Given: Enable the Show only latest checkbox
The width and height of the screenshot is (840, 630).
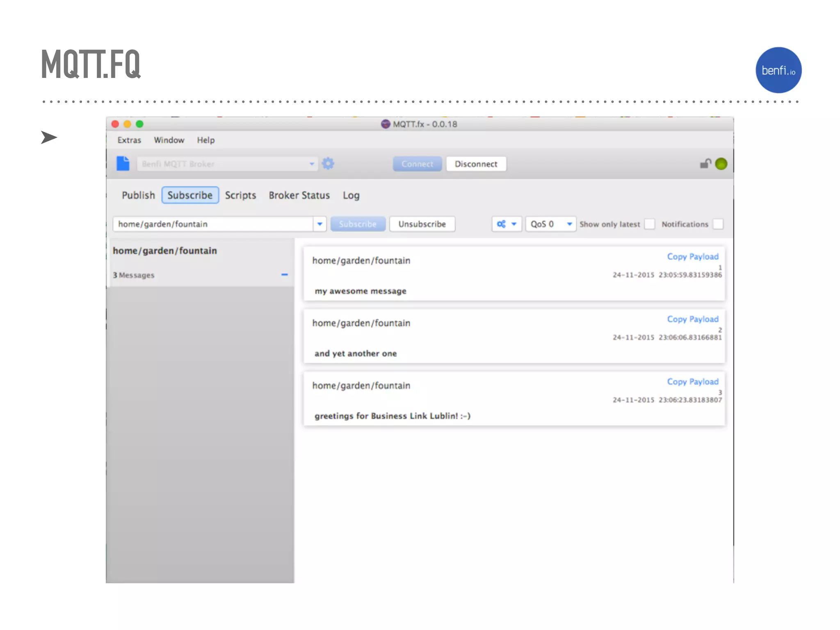Looking at the screenshot, I should pyautogui.click(x=650, y=224).
